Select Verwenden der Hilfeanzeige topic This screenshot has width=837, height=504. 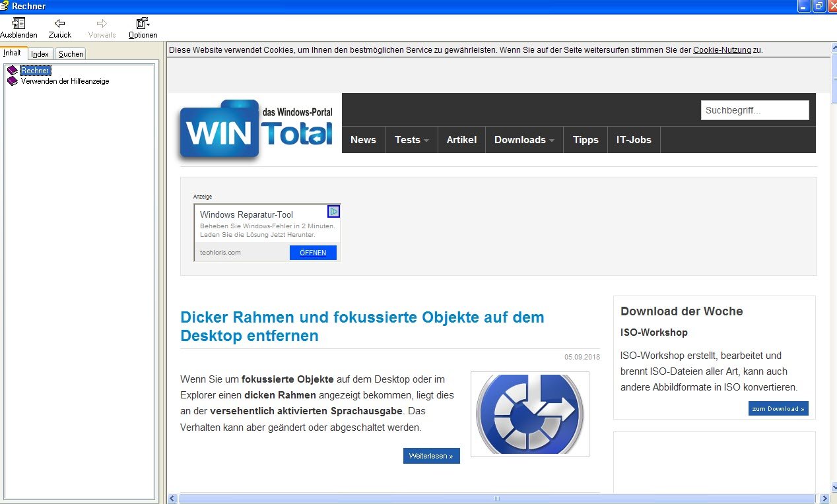click(65, 81)
